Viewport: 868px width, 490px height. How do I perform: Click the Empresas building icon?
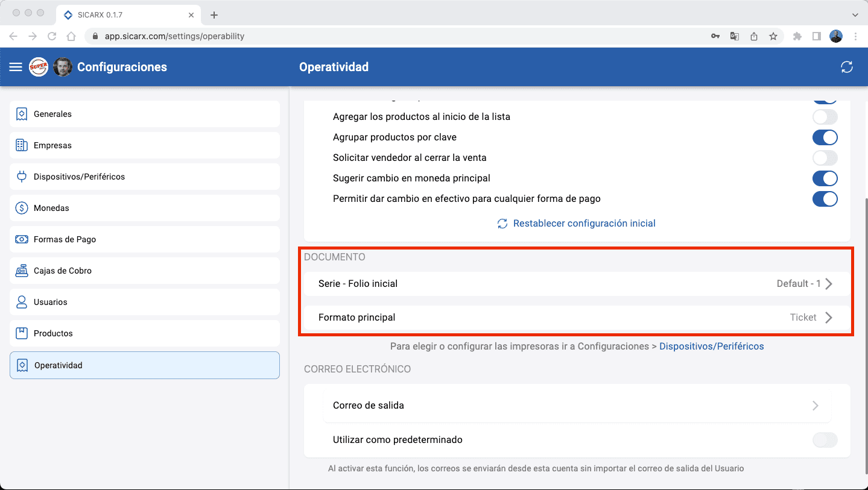pos(22,145)
